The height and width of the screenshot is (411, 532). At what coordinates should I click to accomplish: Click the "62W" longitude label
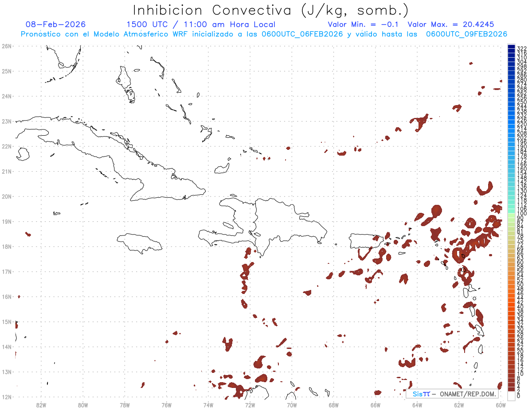pyautogui.click(x=459, y=405)
